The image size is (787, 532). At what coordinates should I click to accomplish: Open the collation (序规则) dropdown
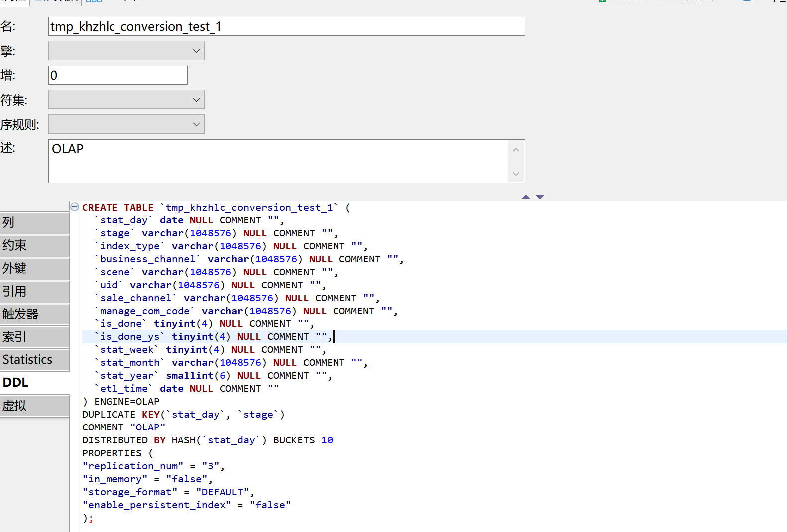tap(126, 124)
